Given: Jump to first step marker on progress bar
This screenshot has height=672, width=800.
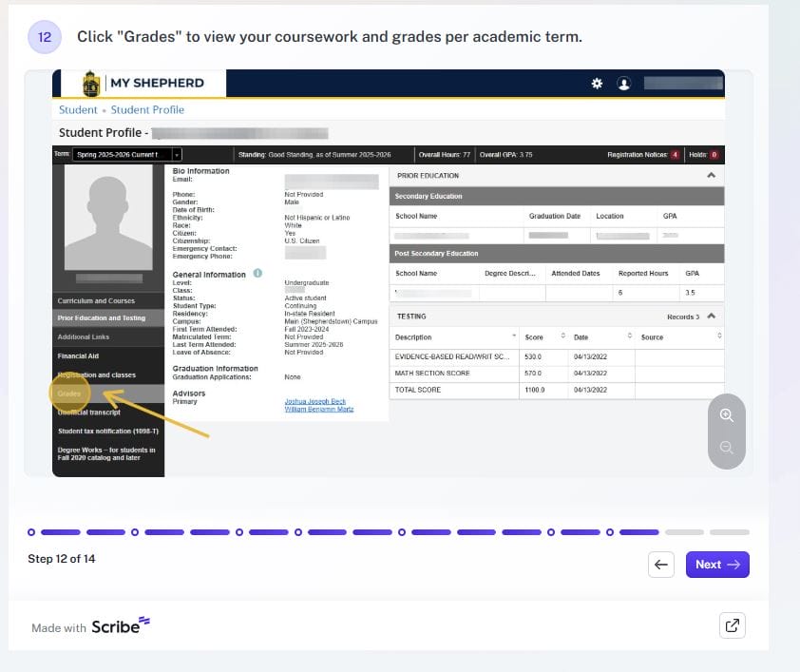Looking at the screenshot, I should (x=31, y=532).
